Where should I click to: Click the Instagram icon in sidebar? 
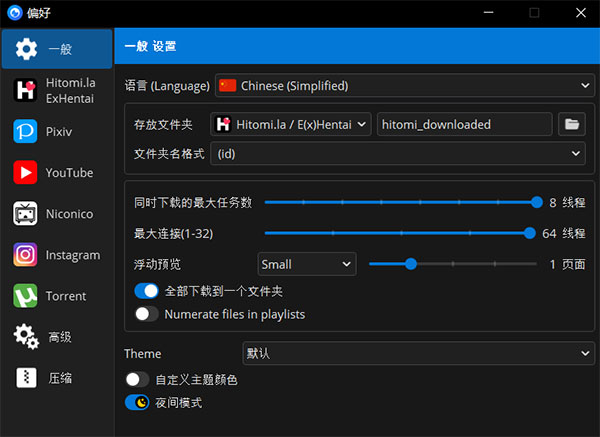pos(26,255)
